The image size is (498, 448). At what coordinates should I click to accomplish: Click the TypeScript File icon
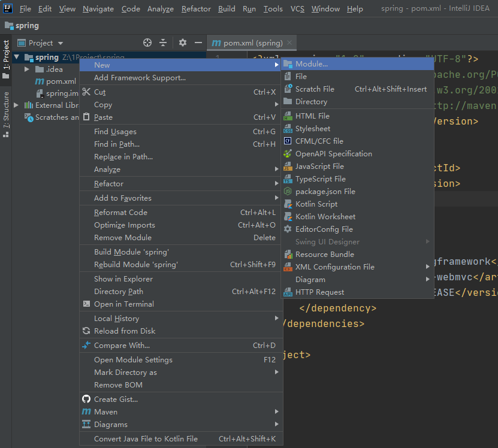click(288, 179)
